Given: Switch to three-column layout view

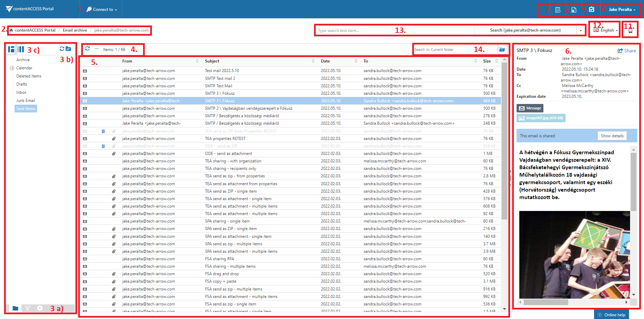Looking at the screenshot, I should (x=21, y=49).
